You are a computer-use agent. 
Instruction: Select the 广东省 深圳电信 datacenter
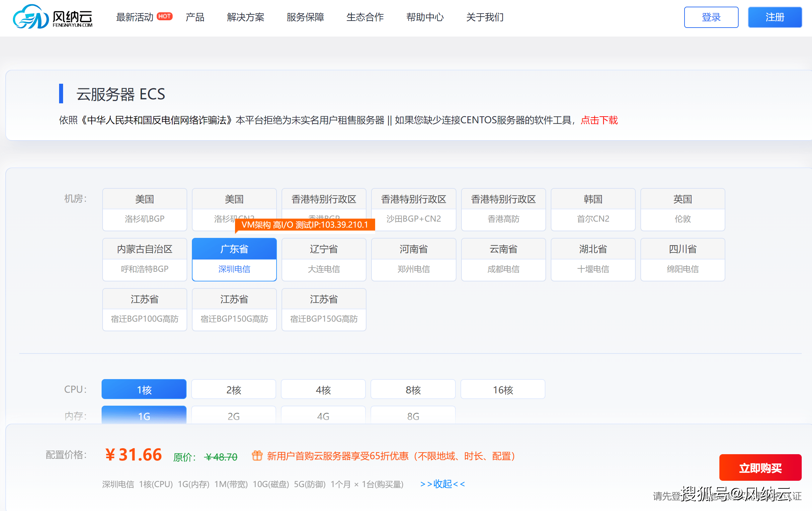coord(234,259)
